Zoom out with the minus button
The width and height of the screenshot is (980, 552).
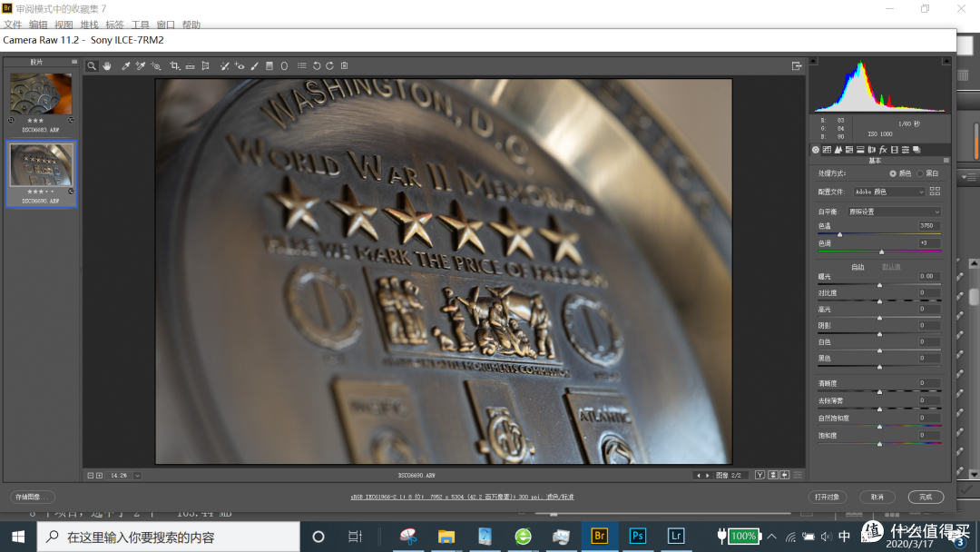[x=91, y=476]
